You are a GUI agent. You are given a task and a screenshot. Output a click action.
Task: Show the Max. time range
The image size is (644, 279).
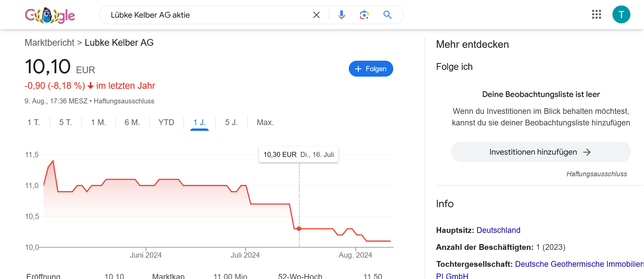265,122
